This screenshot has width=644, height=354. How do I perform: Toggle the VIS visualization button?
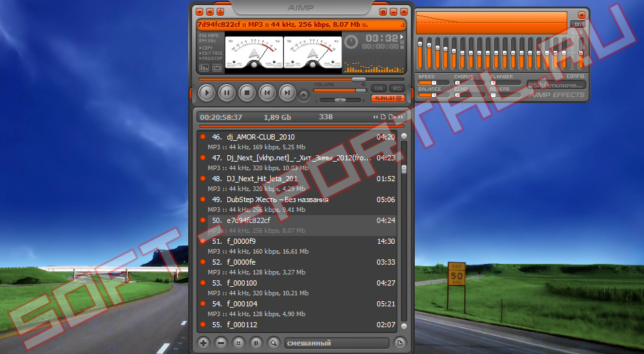[378, 89]
